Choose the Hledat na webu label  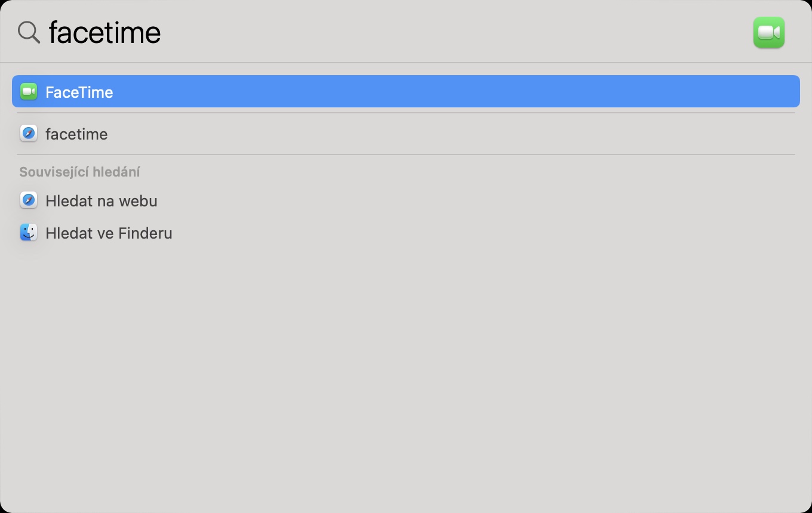coord(101,201)
